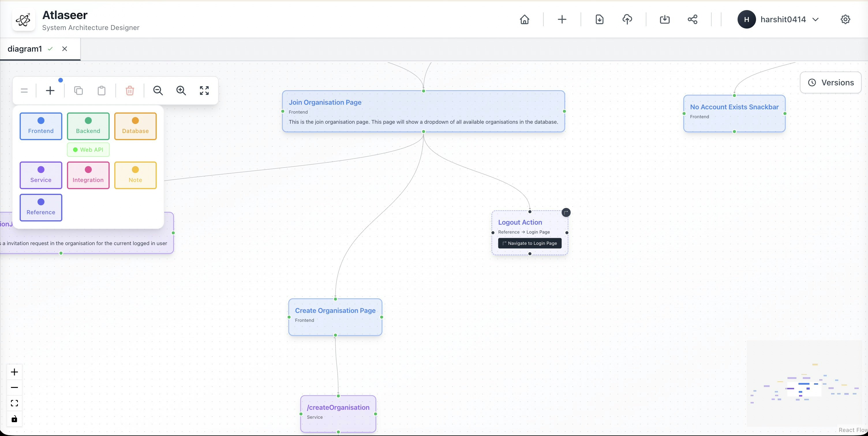Click Navigate to Login Page button
The height and width of the screenshot is (436, 868).
point(530,243)
